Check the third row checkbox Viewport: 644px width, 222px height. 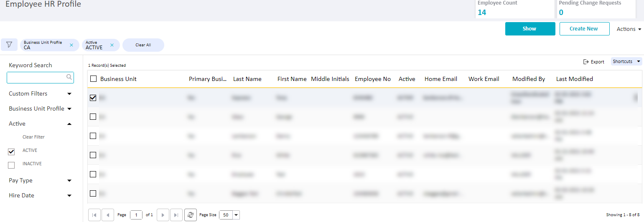(x=93, y=136)
